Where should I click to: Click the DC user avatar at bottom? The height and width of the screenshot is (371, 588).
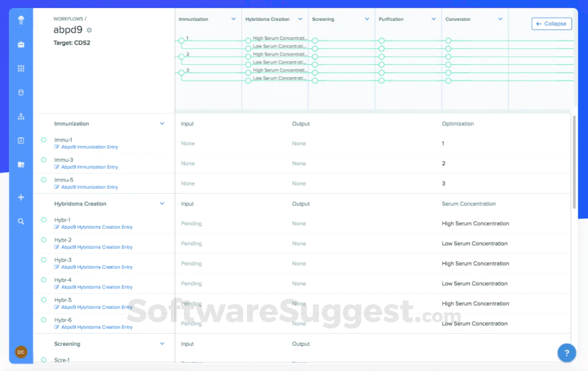pos(21,352)
